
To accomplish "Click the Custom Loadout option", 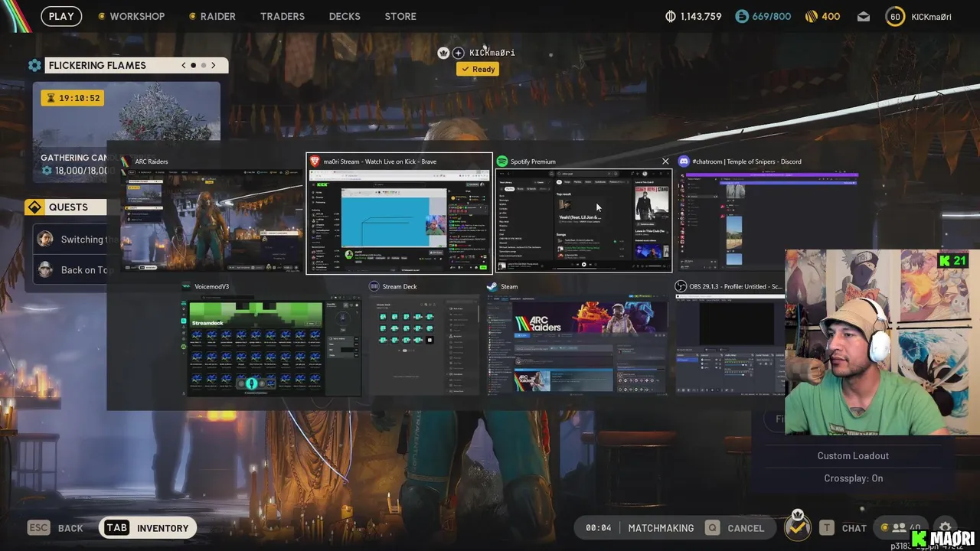I will [x=853, y=455].
